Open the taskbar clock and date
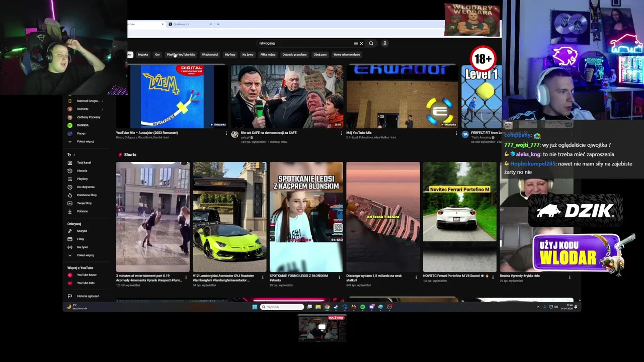The width and height of the screenshot is (644, 362). [567, 307]
